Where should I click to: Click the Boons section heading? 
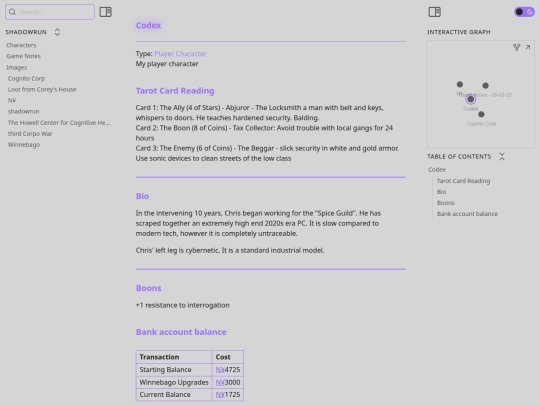point(148,288)
